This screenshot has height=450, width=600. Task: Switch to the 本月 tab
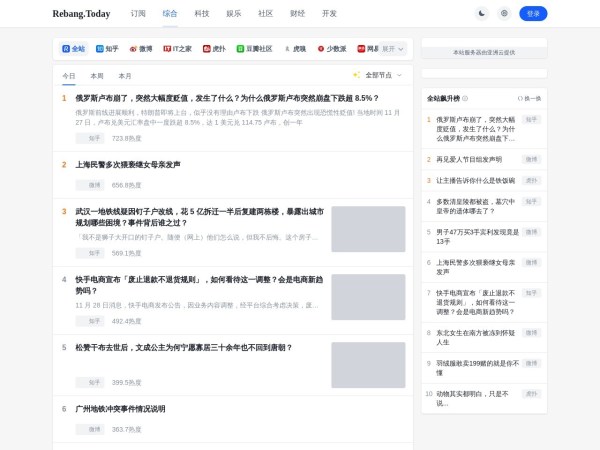point(125,76)
